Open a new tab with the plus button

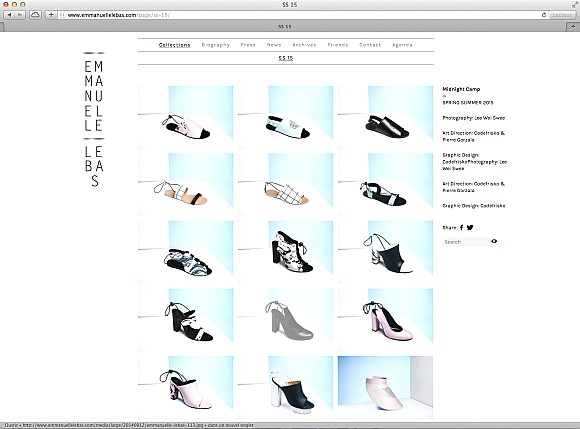tap(573, 26)
